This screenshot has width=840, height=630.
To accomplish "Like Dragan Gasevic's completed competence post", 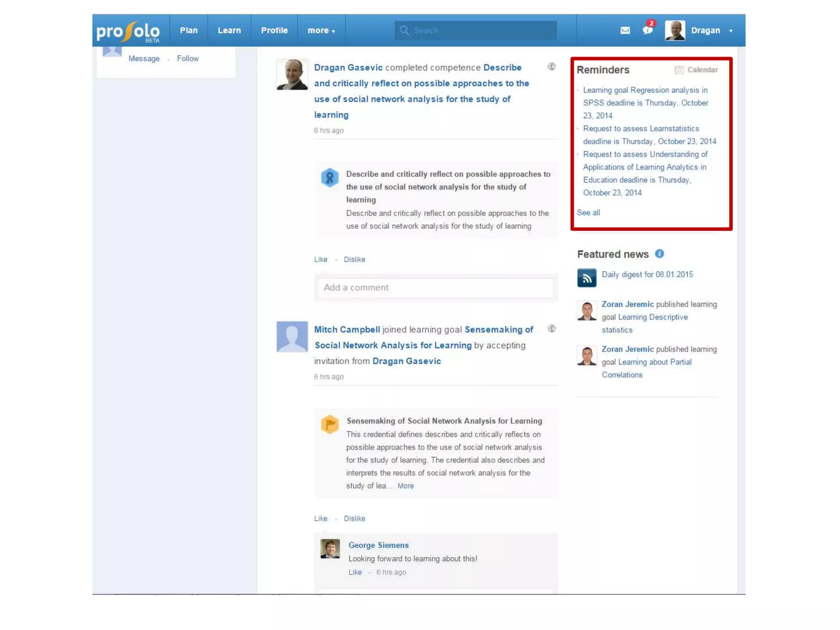I will (320, 260).
